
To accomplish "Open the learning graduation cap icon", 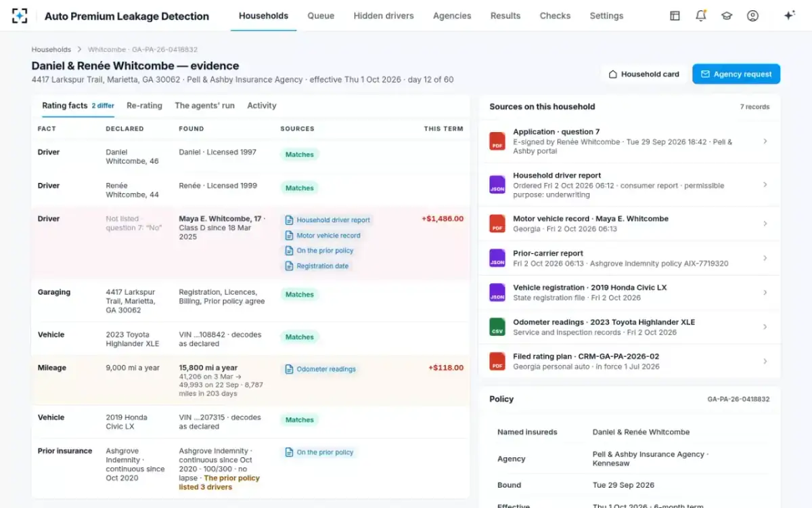I will pyautogui.click(x=727, y=16).
